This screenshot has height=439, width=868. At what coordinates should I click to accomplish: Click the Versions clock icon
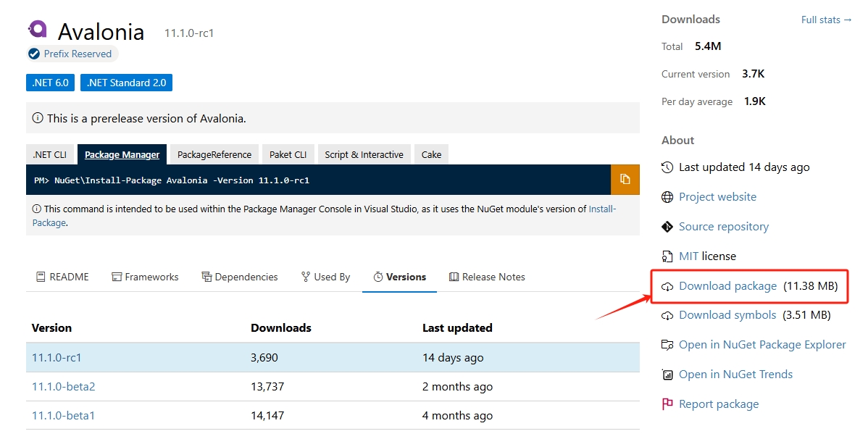pos(378,277)
